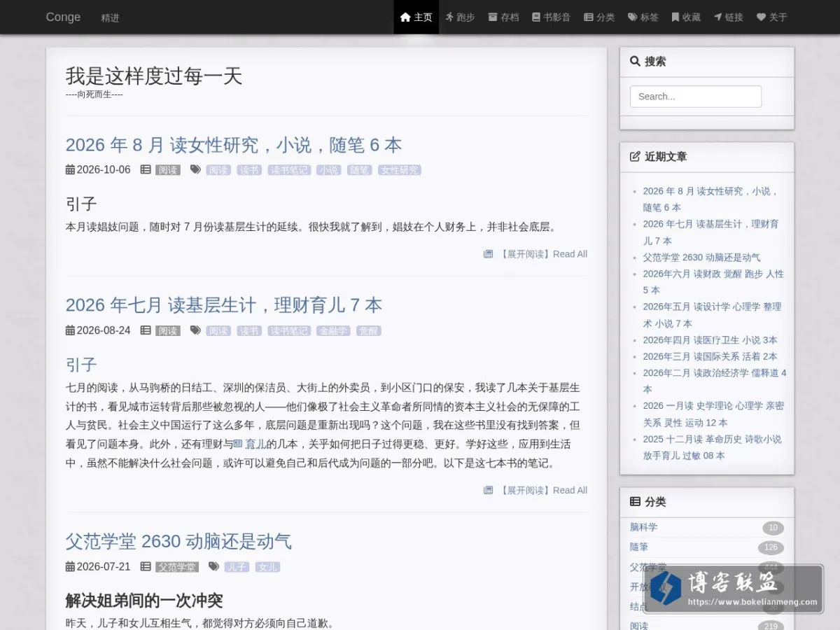Open the 链接 navigation item
Viewport: 840px width, 630px height.
[729, 17]
